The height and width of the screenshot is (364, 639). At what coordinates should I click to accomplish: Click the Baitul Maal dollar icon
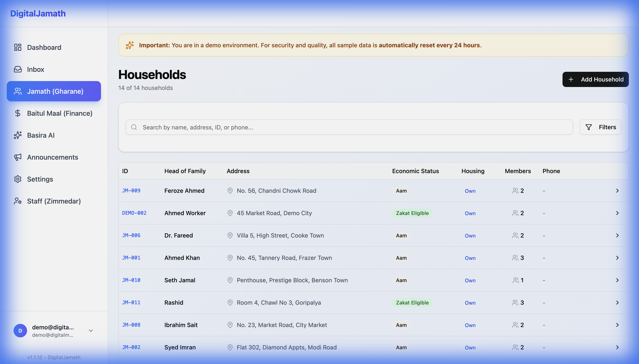18,113
